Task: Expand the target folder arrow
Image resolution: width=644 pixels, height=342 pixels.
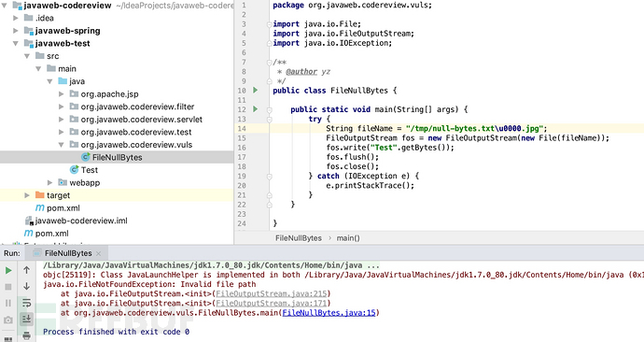Action: click(27, 195)
